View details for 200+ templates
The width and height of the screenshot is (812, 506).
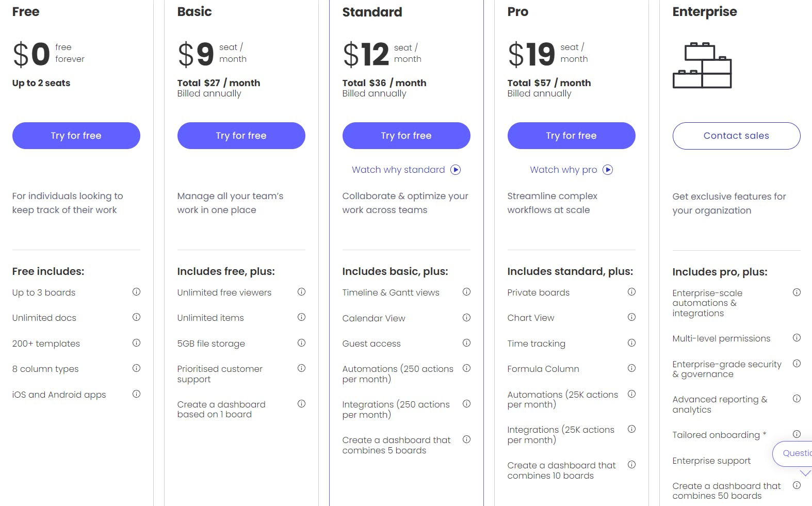click(136, 342)
